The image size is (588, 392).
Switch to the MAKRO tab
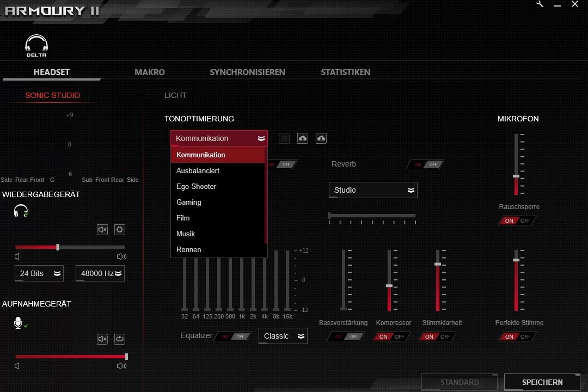150,72
